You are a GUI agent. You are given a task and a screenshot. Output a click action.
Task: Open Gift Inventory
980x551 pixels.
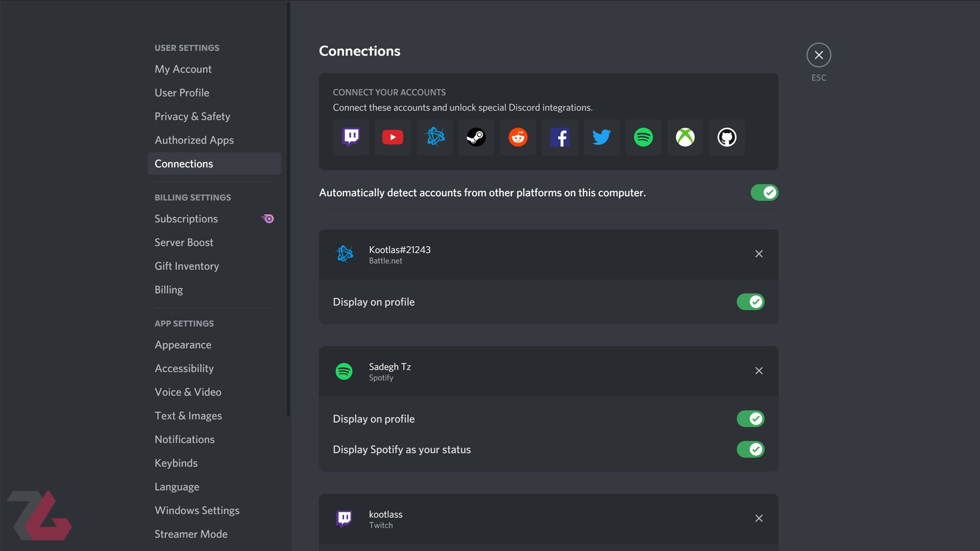[214, 266]
